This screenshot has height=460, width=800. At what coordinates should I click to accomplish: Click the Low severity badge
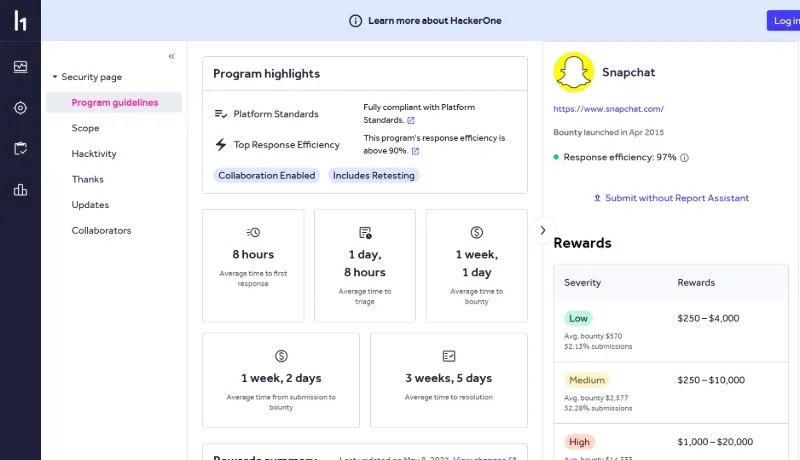coord(578,318)
